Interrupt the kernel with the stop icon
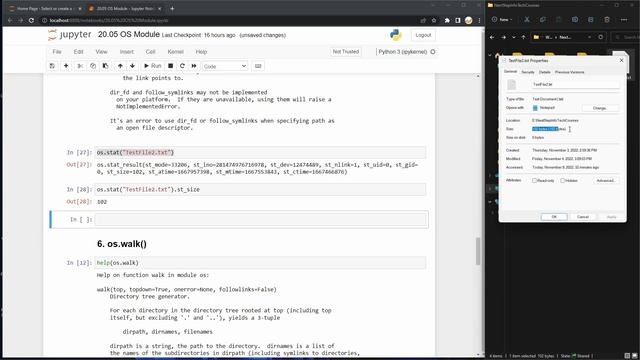The height and width of the screenshot is (360, 640). (171, 66)
